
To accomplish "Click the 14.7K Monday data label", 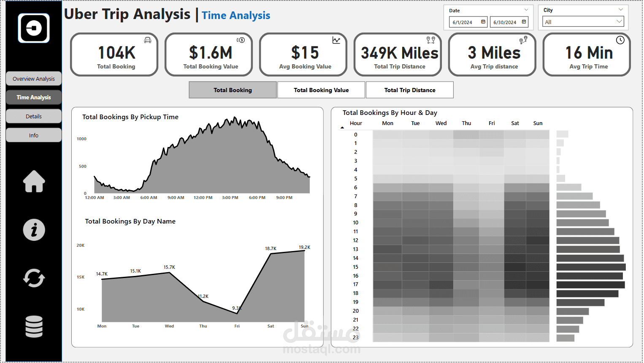I will pos(102,274).
